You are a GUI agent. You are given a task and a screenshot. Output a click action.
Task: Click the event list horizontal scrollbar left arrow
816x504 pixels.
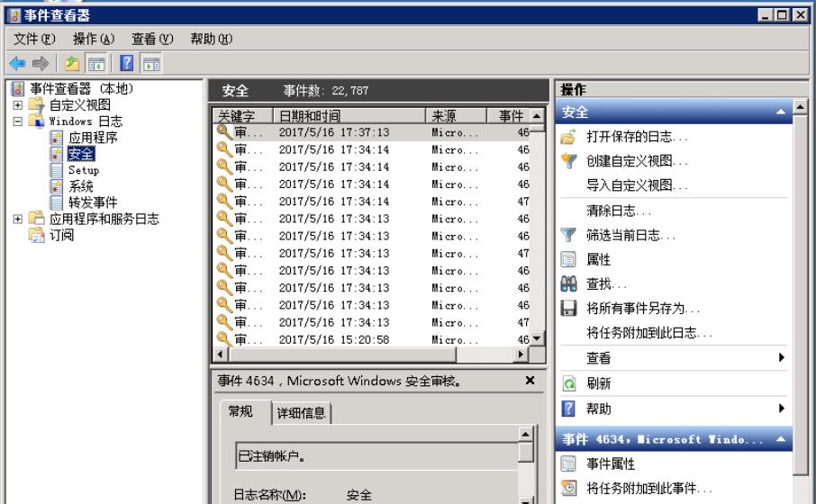pos(222,355)
